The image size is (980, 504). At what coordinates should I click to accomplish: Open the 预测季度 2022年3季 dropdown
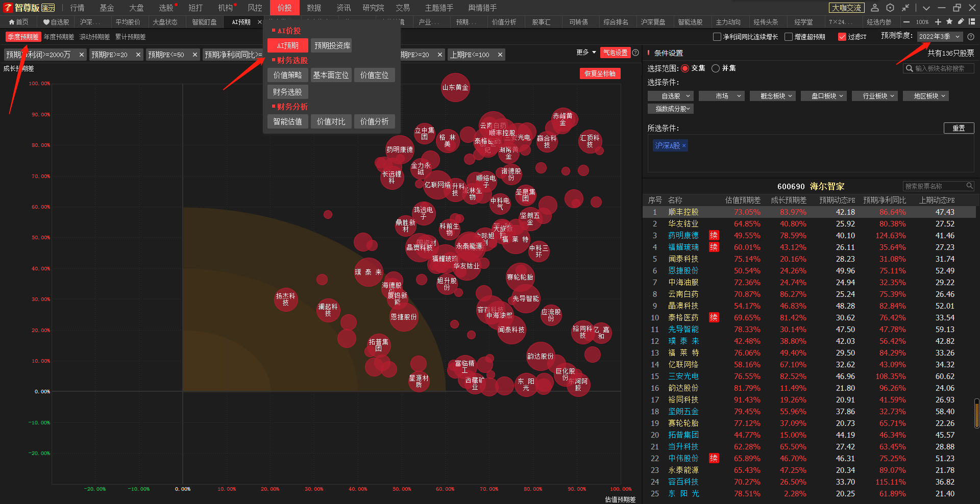pos(939,37)
